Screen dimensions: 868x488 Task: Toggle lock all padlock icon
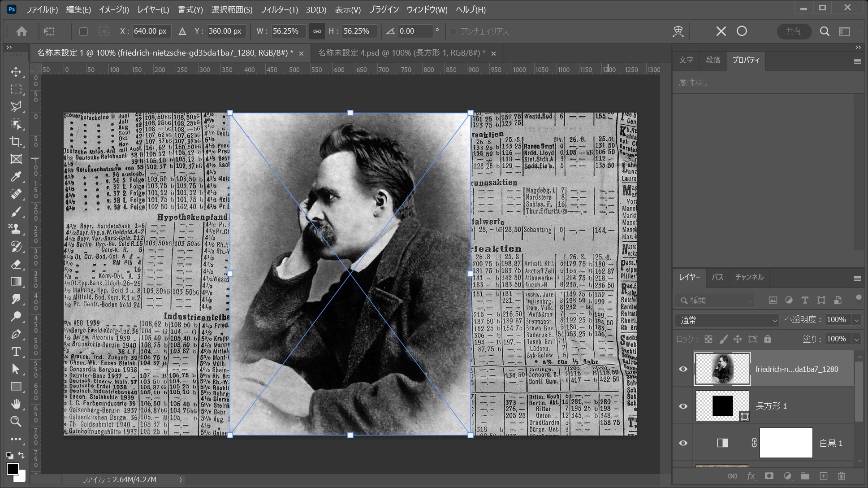[x=768, y=339]
